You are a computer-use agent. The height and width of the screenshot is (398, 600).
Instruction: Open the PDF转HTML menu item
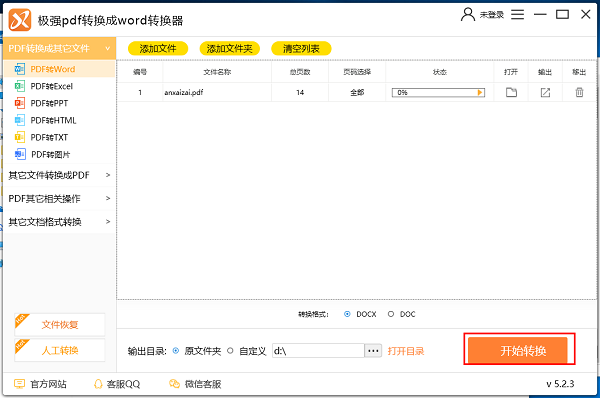pyautogui.click(x=59, y=120)
